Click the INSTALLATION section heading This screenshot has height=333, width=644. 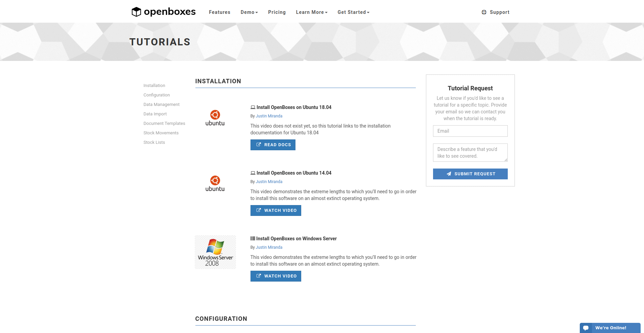218,81
